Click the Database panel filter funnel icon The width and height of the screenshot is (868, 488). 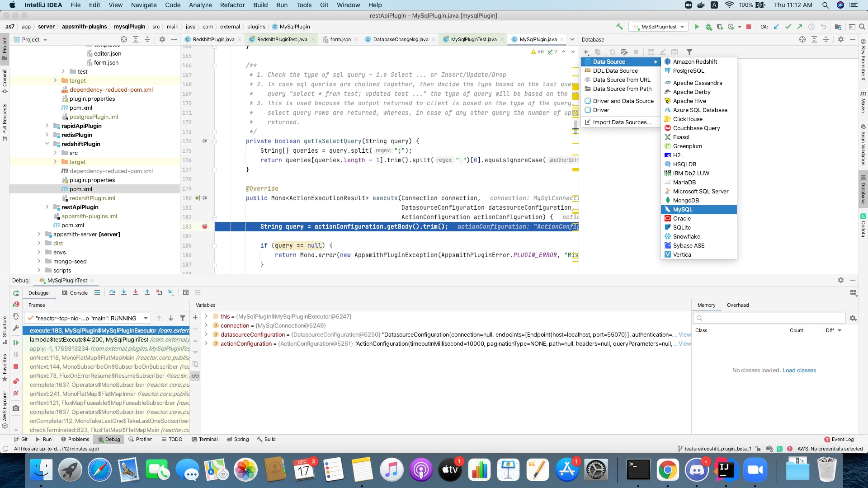coord(689,52)
